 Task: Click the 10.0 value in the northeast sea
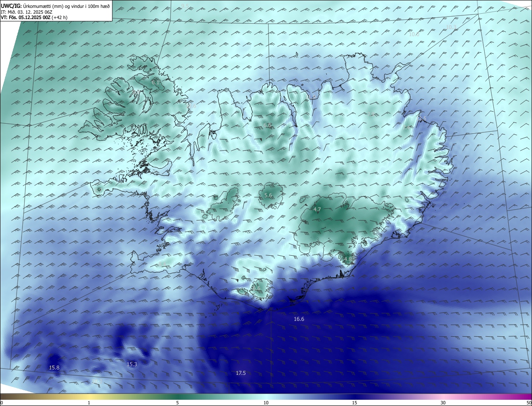pyautogui.click(x=414, y=34)
